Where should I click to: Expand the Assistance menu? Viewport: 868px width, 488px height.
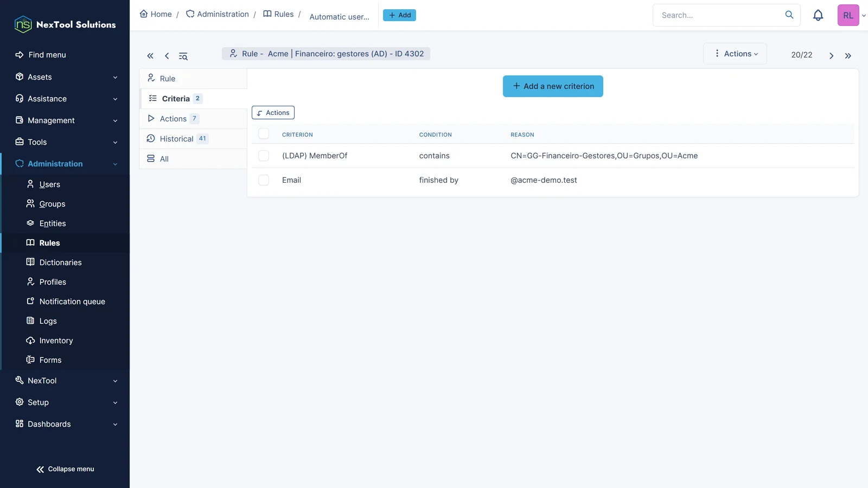pyautogui.click(x=65, y=99)
